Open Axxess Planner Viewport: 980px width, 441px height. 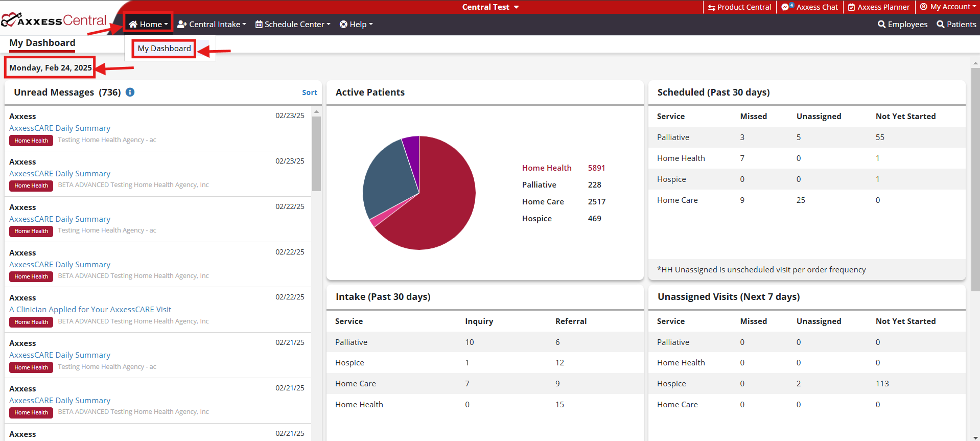pos(879,7)
